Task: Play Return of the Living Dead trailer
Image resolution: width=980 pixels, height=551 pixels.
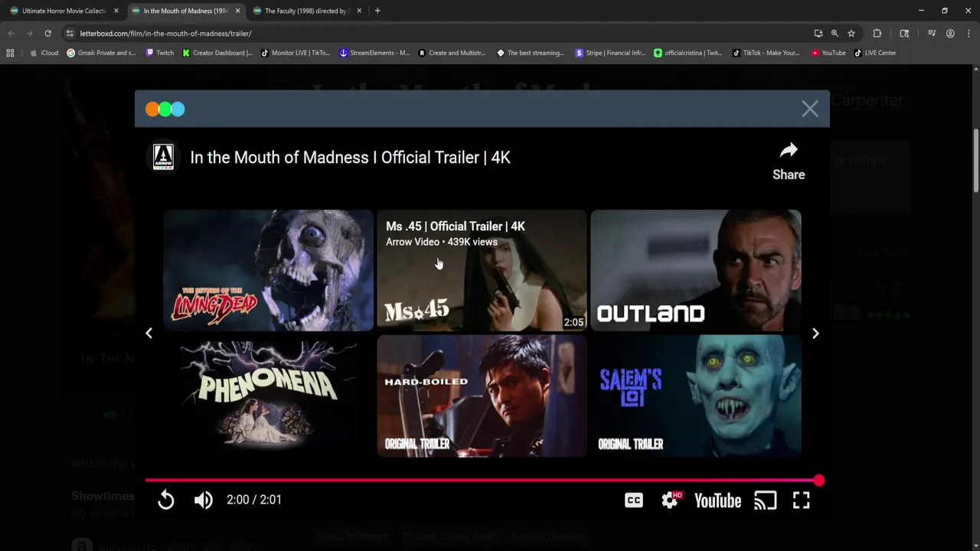Action: (268, 270)
